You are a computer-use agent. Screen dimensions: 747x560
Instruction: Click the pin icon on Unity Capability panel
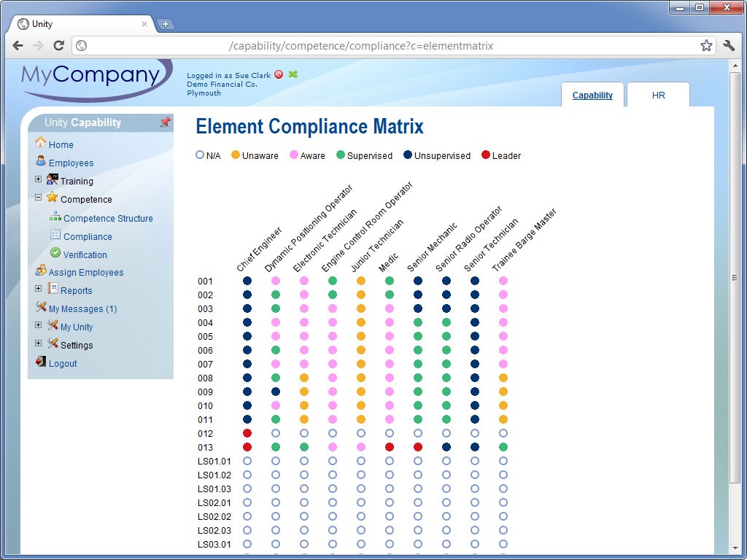(165, 122)
